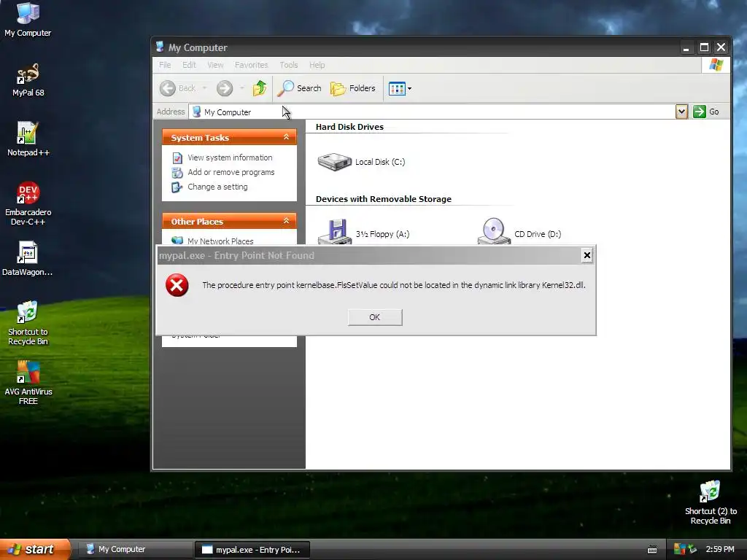Click Devices with Removable Storage heading

[384, 199]
